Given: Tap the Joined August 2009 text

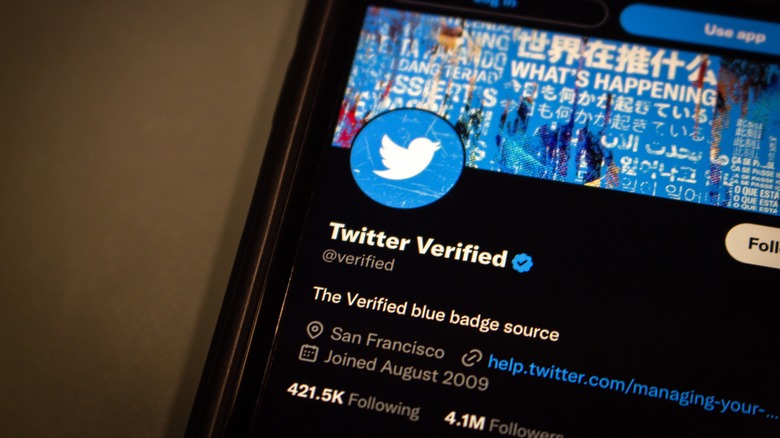Looking at the screenshot, I should click(x=406, y=369).
